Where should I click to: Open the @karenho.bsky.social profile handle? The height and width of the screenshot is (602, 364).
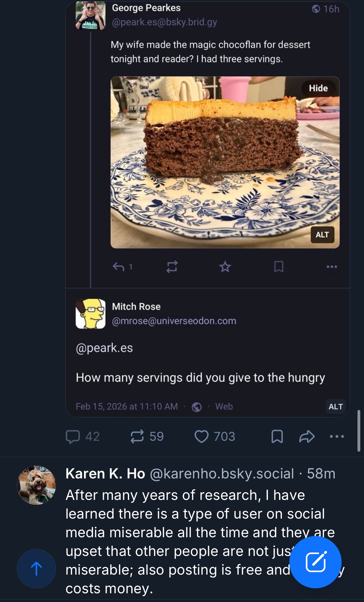coord(222,474)
